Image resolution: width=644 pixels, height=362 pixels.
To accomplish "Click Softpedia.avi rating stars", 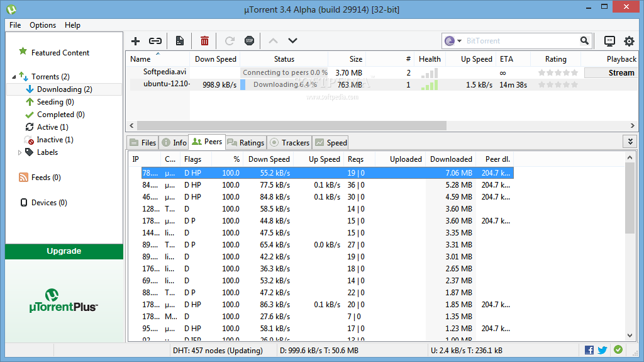I will [x=558, y=73].
